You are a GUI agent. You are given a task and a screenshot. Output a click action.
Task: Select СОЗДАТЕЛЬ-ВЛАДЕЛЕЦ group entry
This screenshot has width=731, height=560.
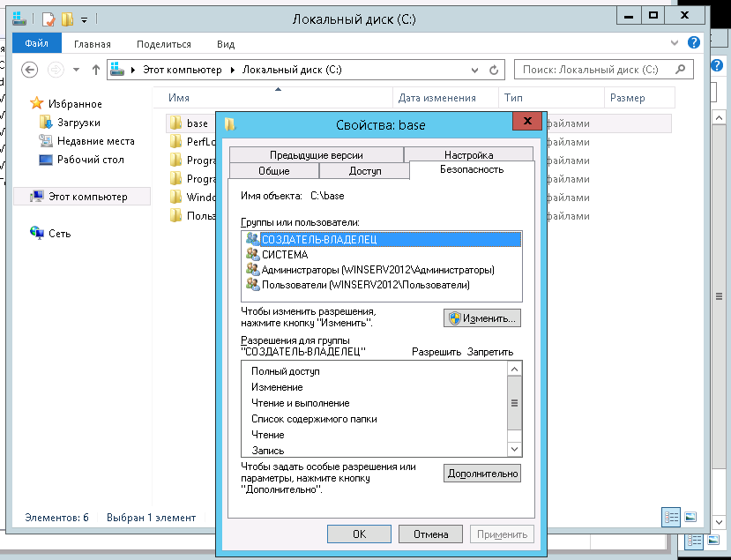pyautogui.click(x=382, y=239)
